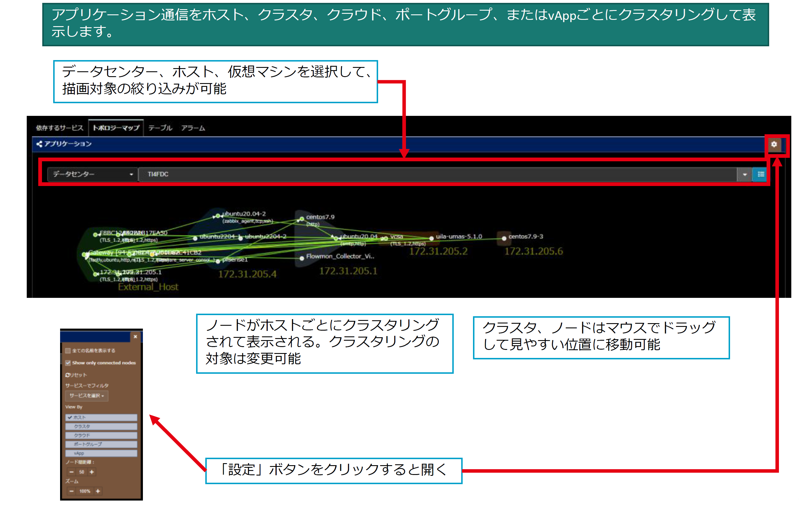Close the settings panel with X

pos(135,337)
